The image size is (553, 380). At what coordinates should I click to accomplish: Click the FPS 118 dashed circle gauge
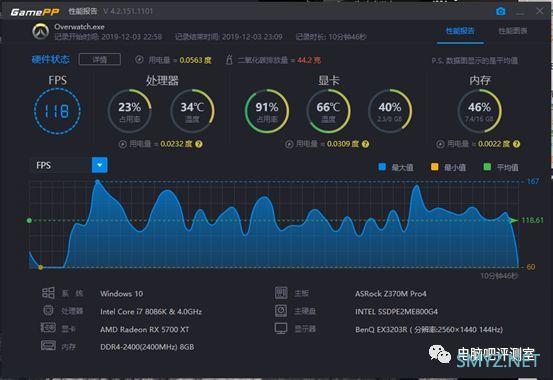point(57,111)
